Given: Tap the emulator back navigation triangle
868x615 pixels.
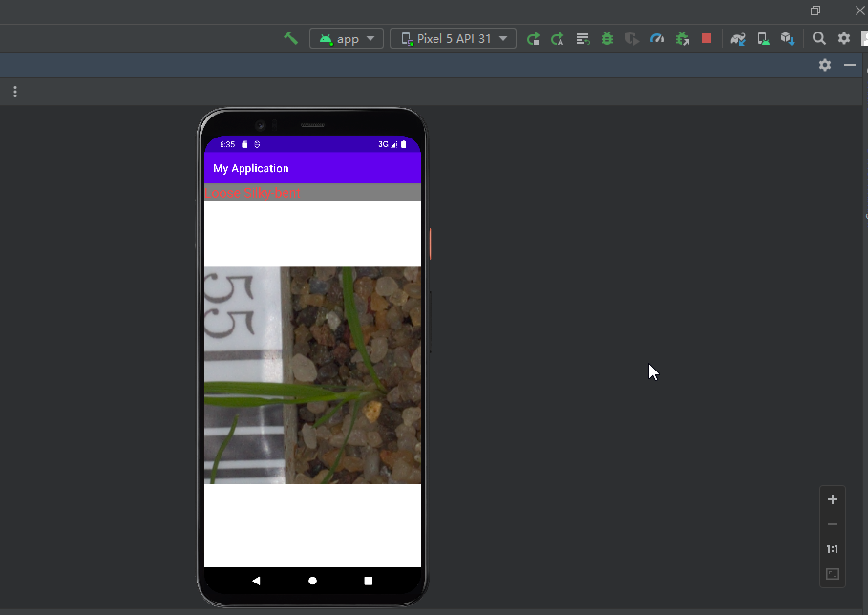Looking at the screenshot, I should 256,581.
